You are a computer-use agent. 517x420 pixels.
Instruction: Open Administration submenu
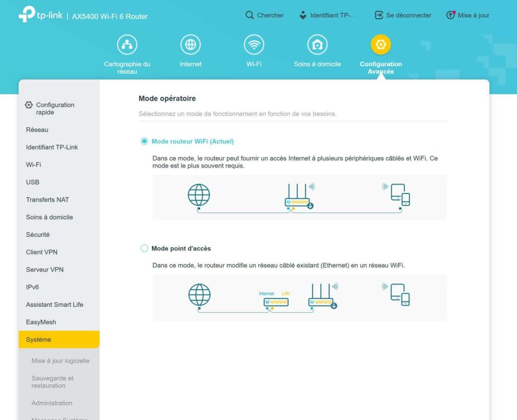pos(52,403)
